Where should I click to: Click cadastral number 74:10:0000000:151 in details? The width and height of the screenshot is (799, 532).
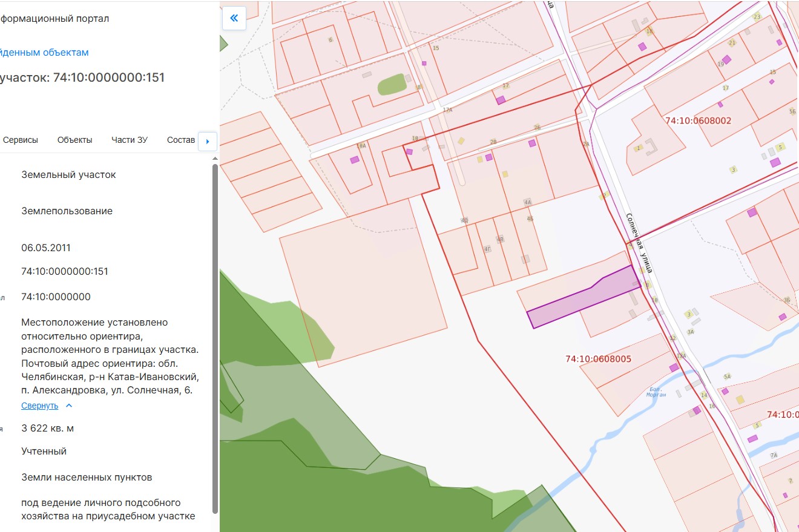[65, 271]
